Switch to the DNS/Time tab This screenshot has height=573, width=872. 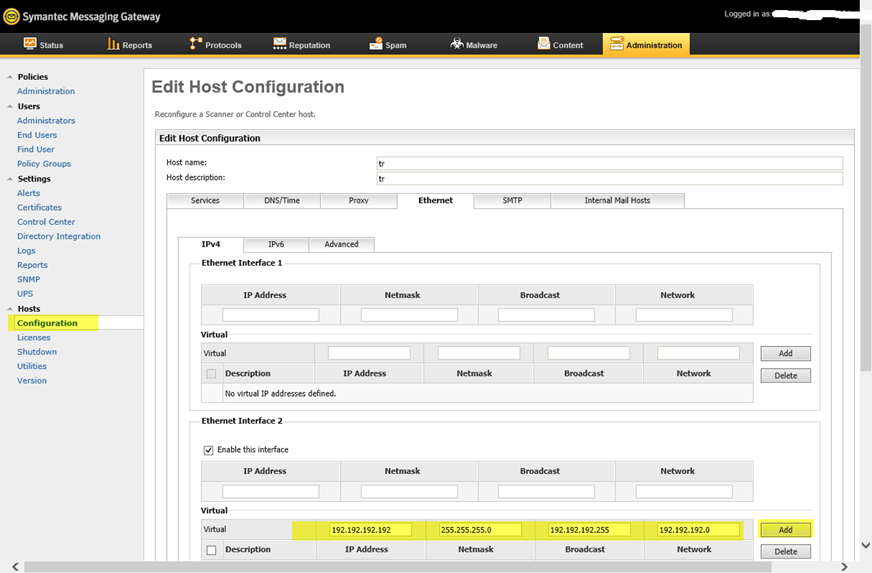(x=282, y=200)
